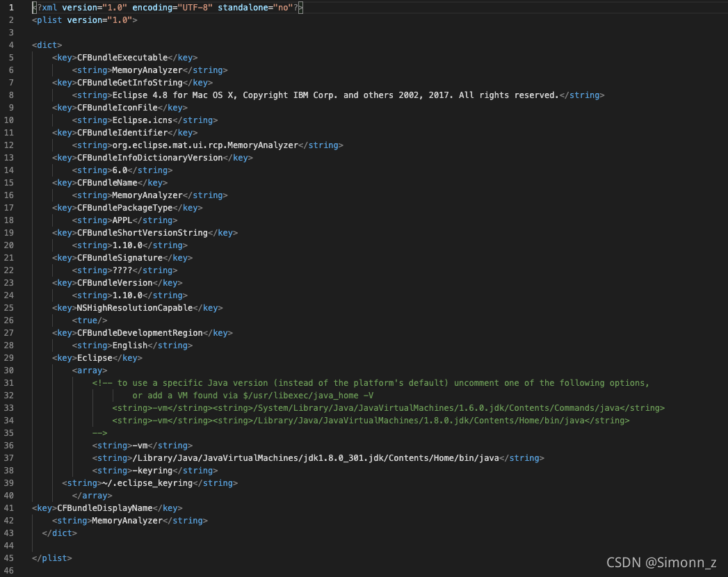Viewport: 728px width, 577px height.
Task: Click the opening plist version="1.0" tag
Action: click(85, 20)
